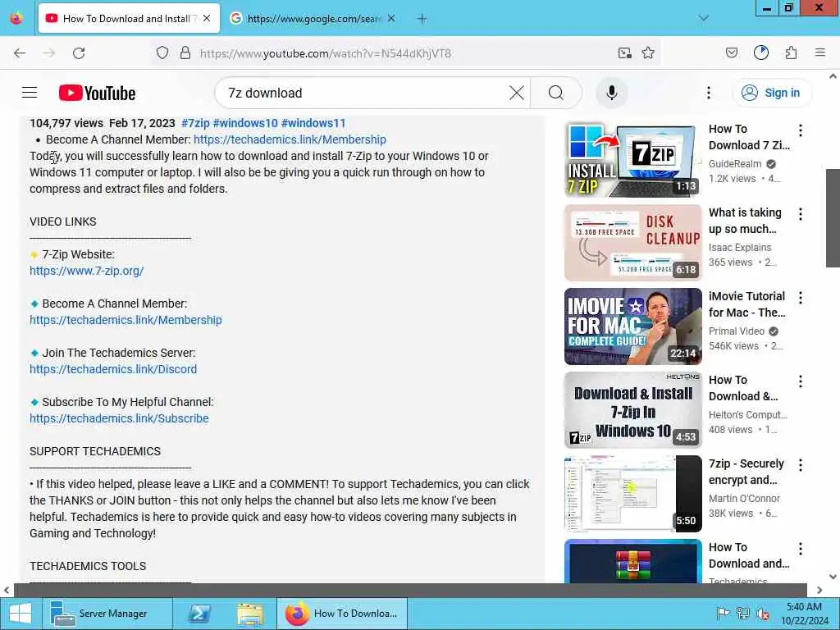The image size is (840, 630).
Task: Switch to the Google search tab
Action: tap(313, 19)
